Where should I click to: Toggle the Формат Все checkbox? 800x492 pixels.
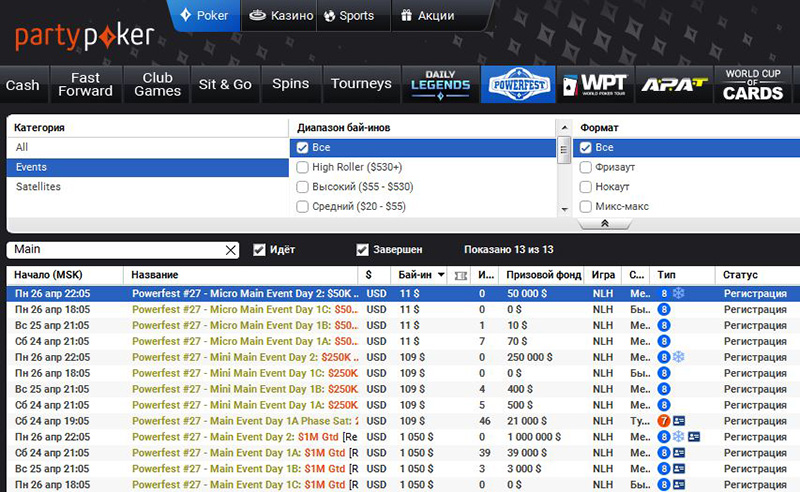pyautogui.click(x=586, y=148)
